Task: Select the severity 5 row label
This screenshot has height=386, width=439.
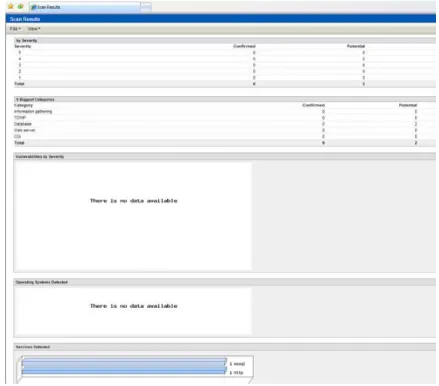Action: pos(20,53)
